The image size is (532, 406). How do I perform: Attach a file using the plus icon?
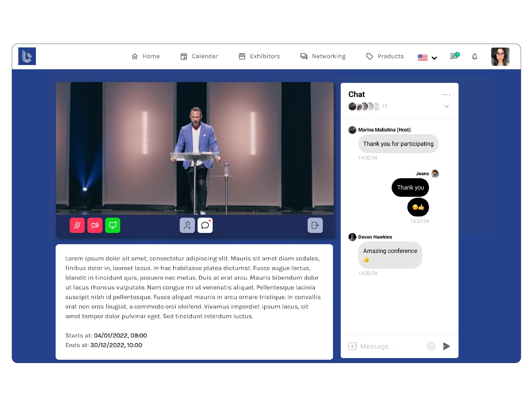(352, 346)
